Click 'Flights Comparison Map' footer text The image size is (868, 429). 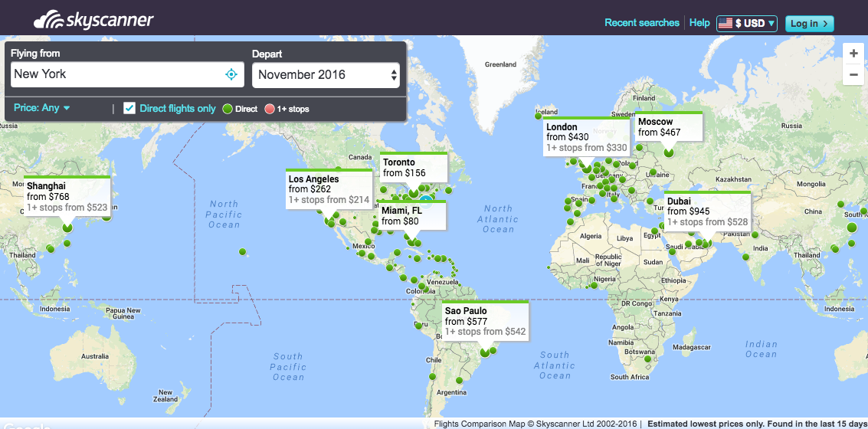click(x=478, y=424)
